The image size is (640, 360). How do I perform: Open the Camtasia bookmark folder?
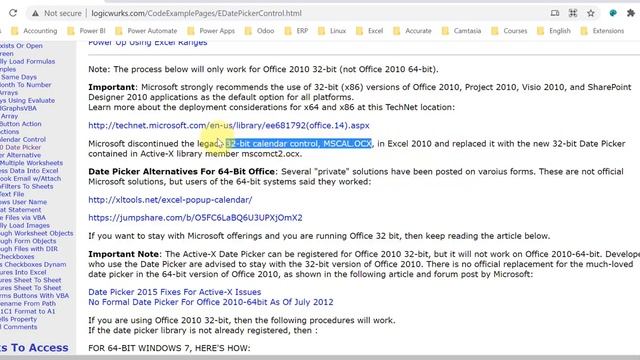[x=461, y=31]
